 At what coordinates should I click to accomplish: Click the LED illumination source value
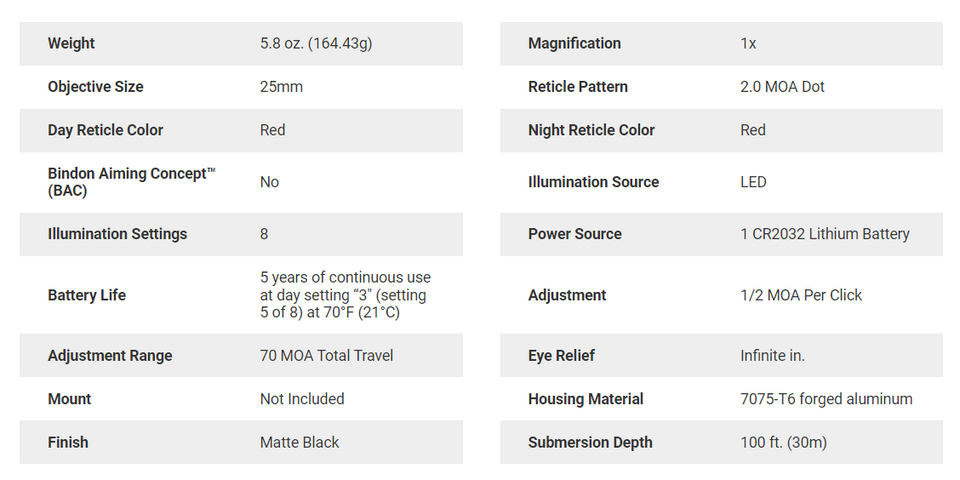[753, 182]
